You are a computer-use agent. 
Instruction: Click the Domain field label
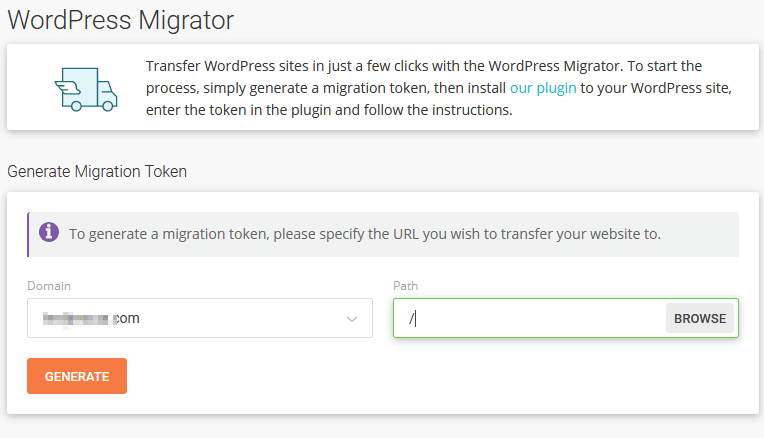click(x=49, y=286)
